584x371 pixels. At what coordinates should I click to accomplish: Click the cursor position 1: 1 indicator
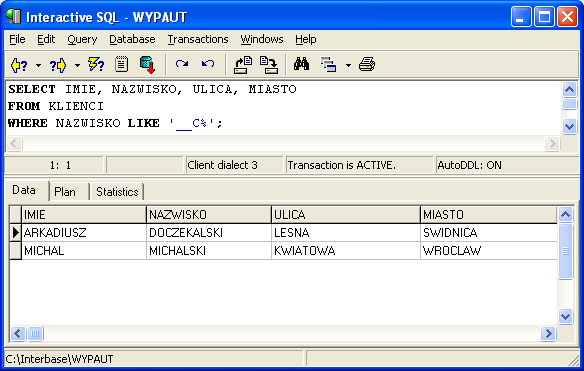(60, 165)
